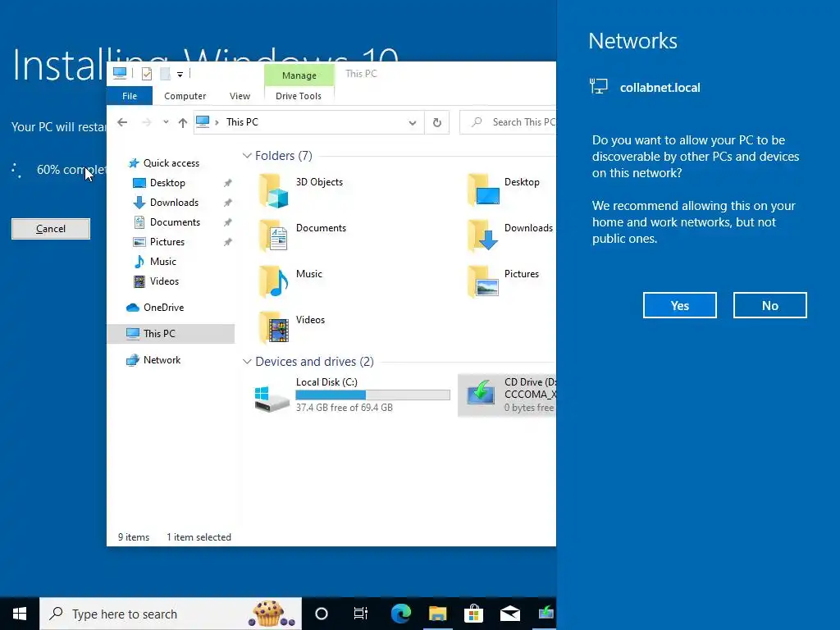Select the Pictures folder icon in Folders
Viewport: 840px width, 630px height.
tap(483, 282)
